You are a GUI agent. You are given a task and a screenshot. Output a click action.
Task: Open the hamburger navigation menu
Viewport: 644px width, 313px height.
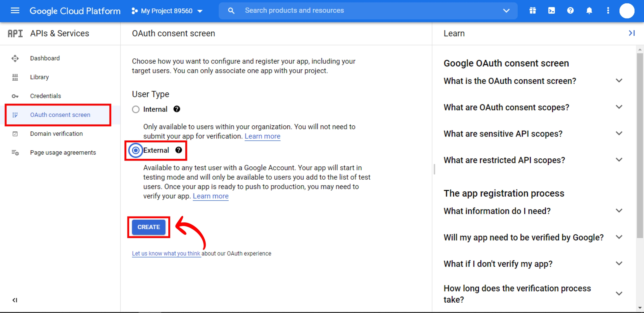(15, 11)
